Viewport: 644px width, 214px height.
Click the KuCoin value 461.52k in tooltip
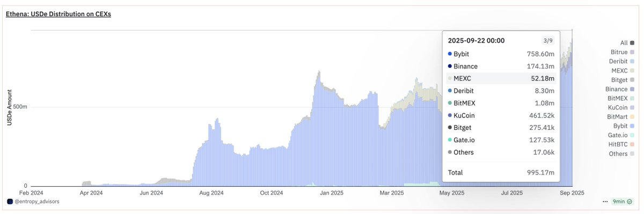tap(541, 115)
